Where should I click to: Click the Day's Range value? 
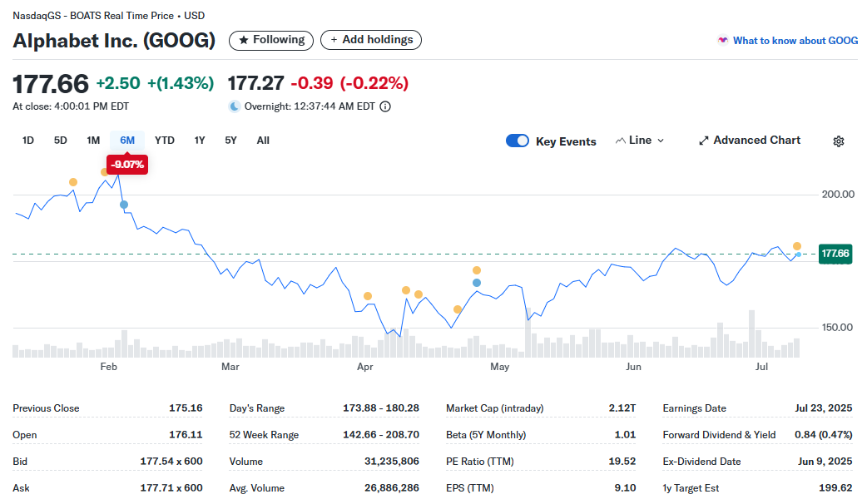pyautogui.click(x=381, y=408)
